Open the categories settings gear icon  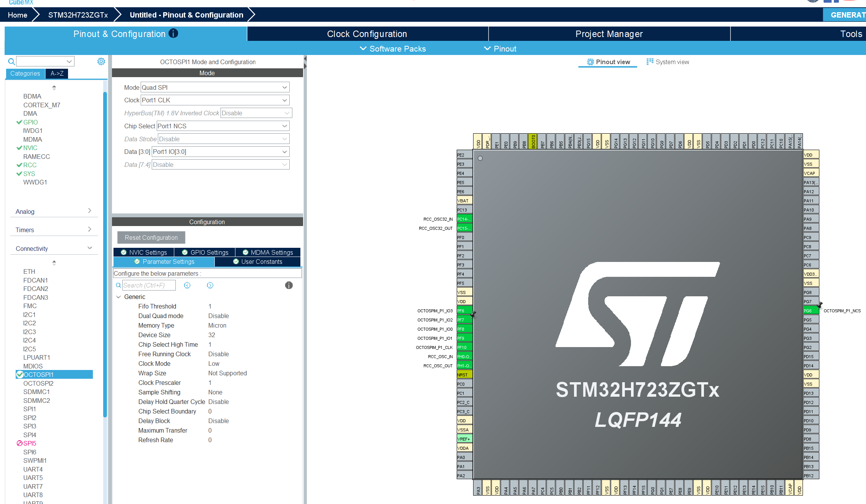click(101, 61)
